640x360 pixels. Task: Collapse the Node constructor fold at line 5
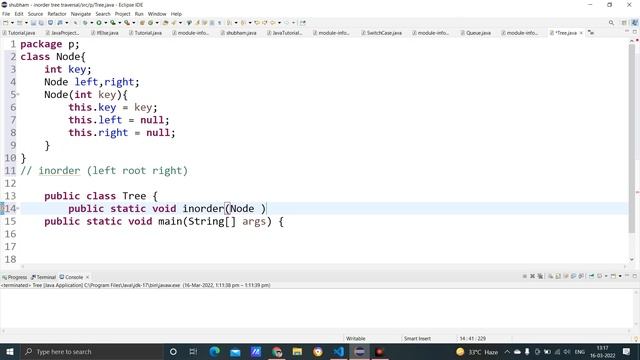pyautogui.click(x=18, y=95)
